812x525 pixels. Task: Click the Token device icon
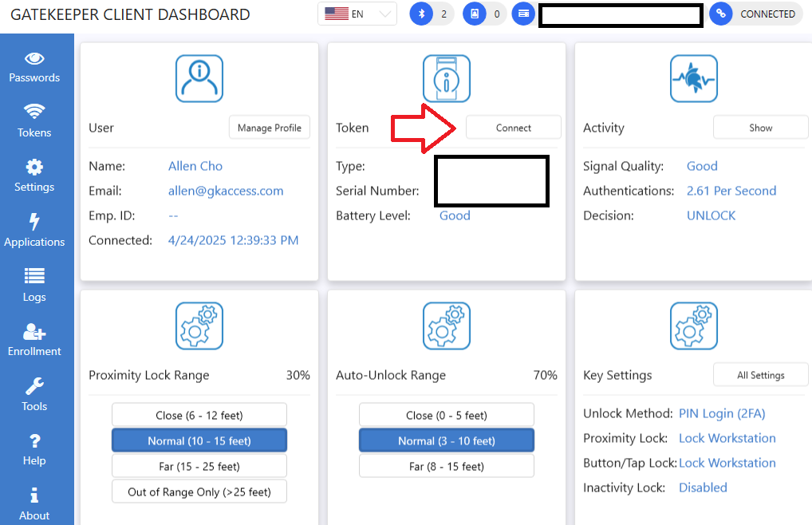pos(446,78)
